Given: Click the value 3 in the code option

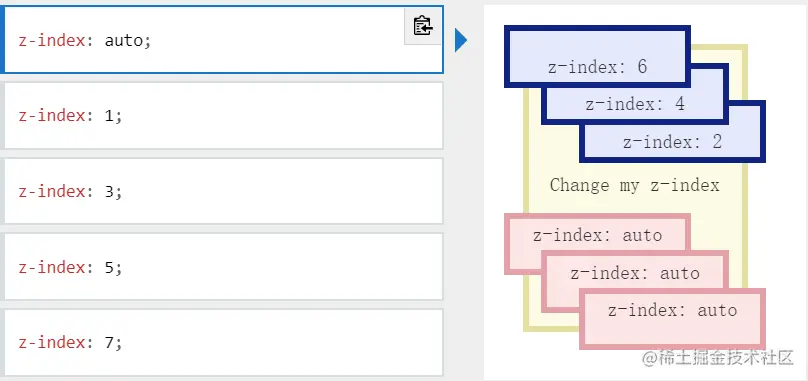Looking at the screenshot, I should 109,191.
